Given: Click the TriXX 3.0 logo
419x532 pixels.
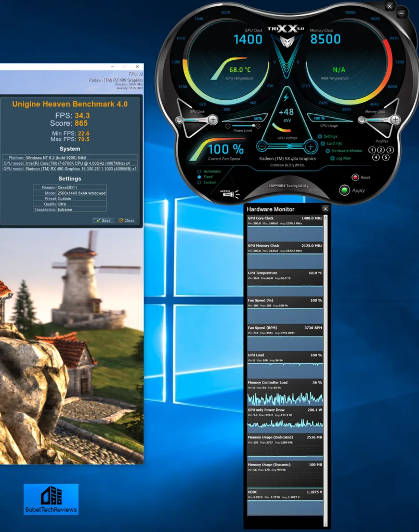Looking at the screenshot, I should (286, 29).
